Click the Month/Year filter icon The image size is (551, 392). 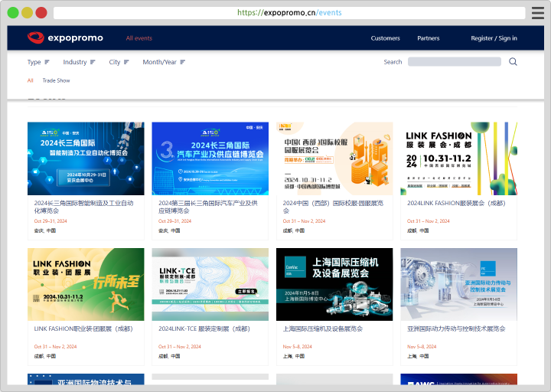[182, 62]
